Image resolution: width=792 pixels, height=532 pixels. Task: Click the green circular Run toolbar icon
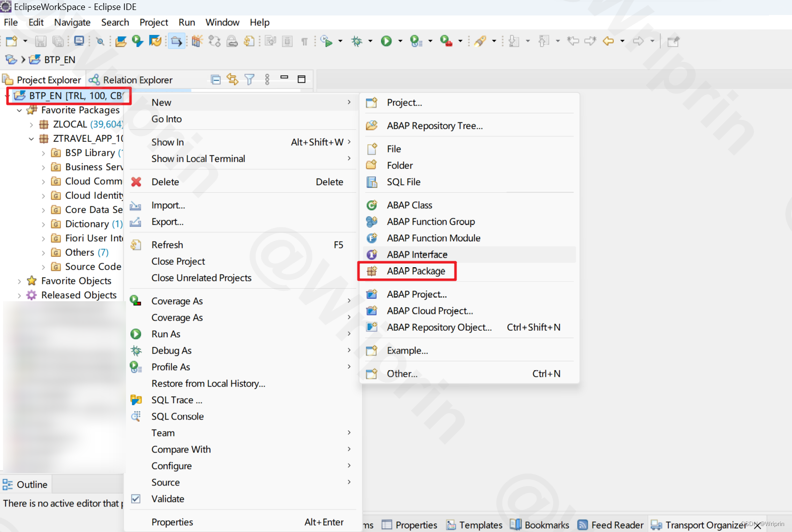[386, 41]
